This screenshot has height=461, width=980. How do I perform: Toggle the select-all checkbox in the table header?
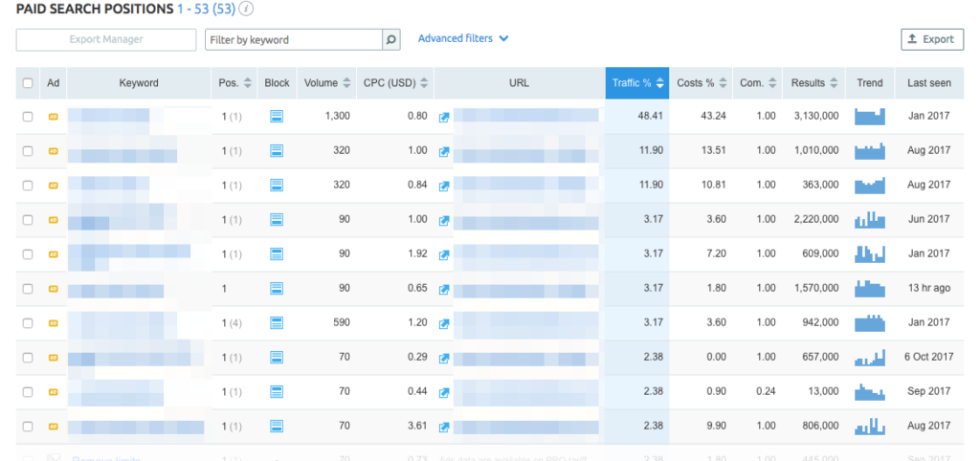point(28,82)
